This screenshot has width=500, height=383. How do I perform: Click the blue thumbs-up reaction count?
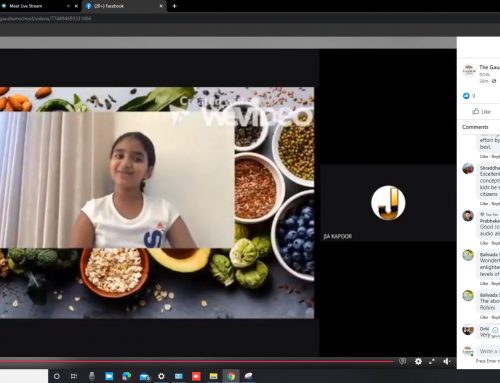click(x=468, y=96)
